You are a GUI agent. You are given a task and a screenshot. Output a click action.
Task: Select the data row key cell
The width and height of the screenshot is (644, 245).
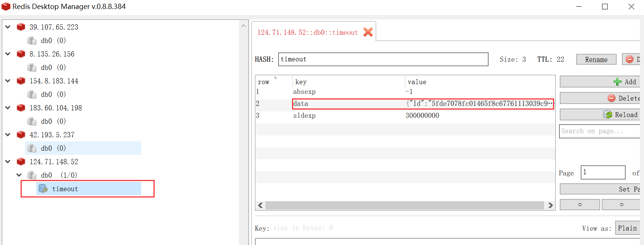tap(349, 104)
